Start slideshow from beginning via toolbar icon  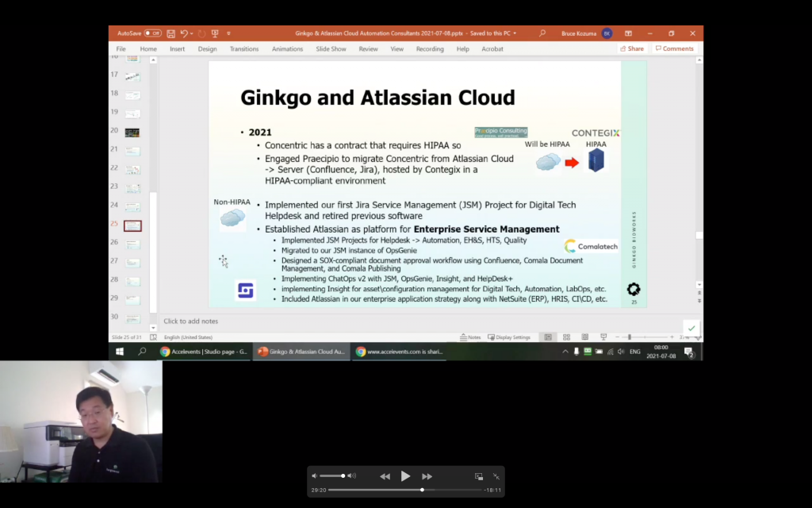[x=215, y=33]
